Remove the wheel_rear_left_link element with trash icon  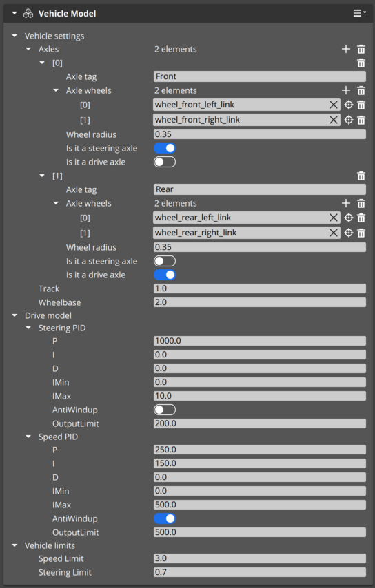[x=361, y=218]
